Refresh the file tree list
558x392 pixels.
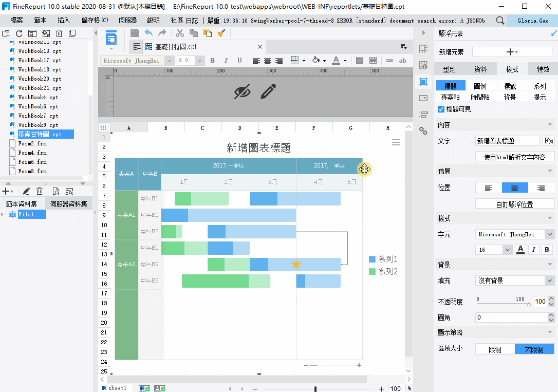(19, 33)
